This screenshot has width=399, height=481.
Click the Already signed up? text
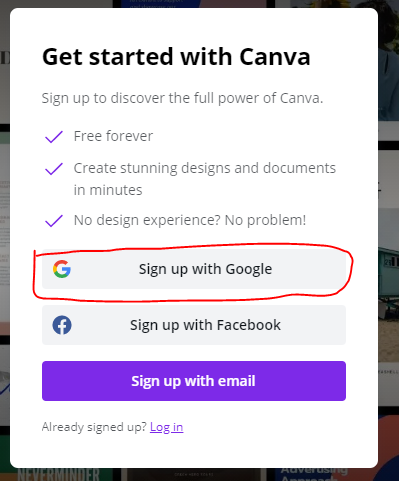pyautogui.click(x=94, y=427)
